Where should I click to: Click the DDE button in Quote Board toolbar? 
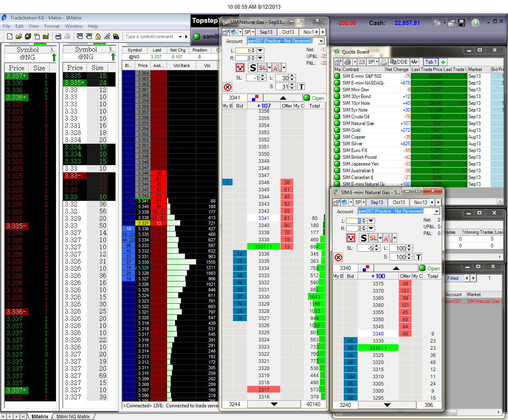pyautogui.click(x=399, y=62)
